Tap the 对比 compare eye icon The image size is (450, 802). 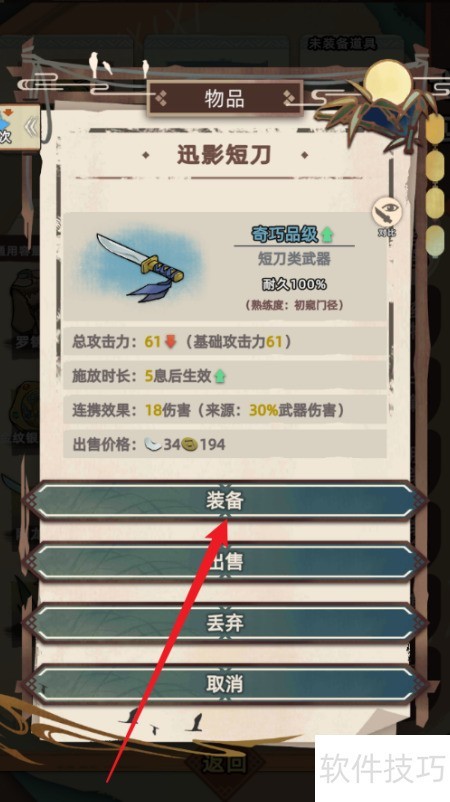[386, 214]
